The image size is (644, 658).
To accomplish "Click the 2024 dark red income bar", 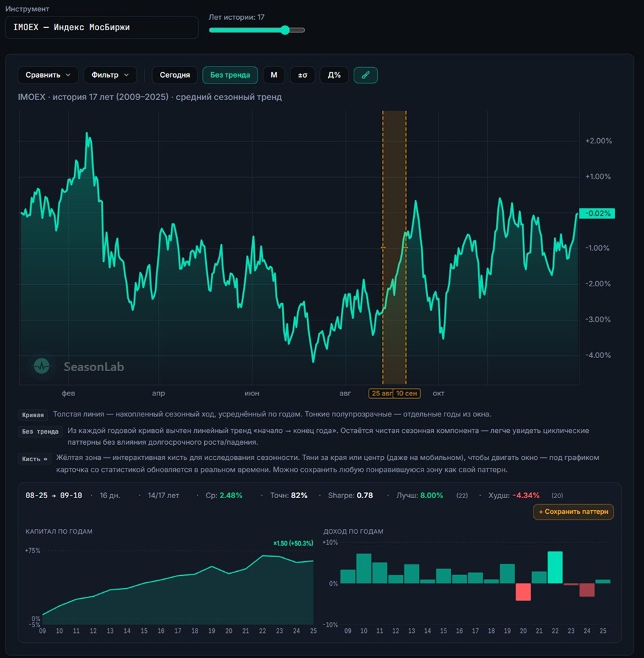I will [x=587, y=590].
